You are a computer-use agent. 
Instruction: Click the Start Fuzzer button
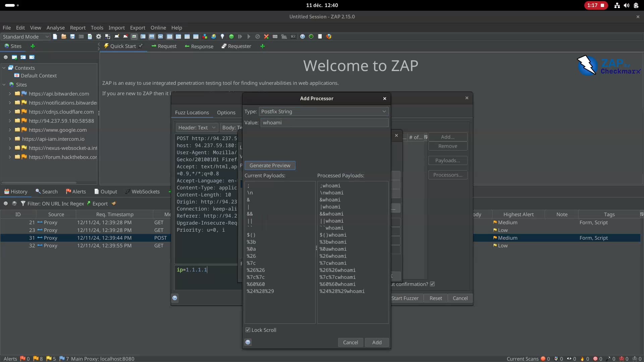405,298
